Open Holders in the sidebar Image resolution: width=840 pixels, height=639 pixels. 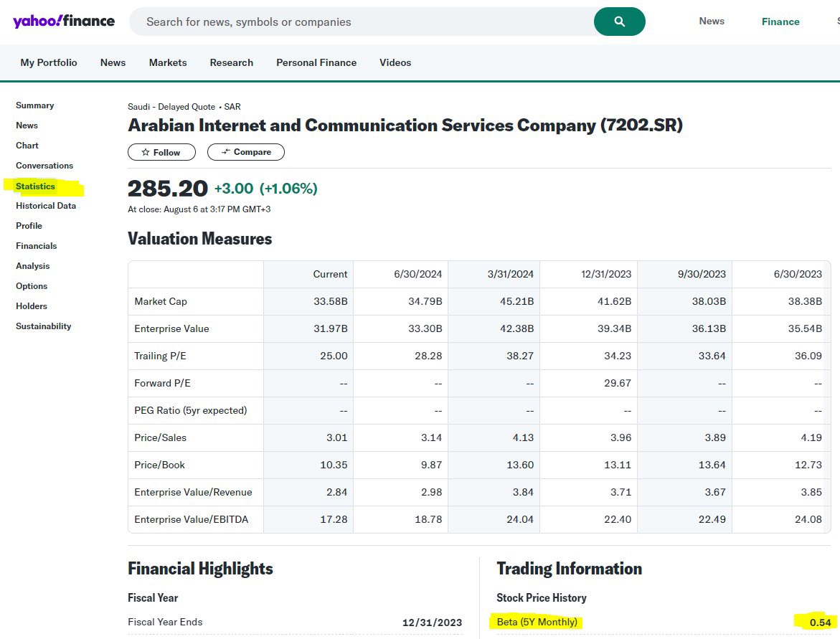coord(32,306)
